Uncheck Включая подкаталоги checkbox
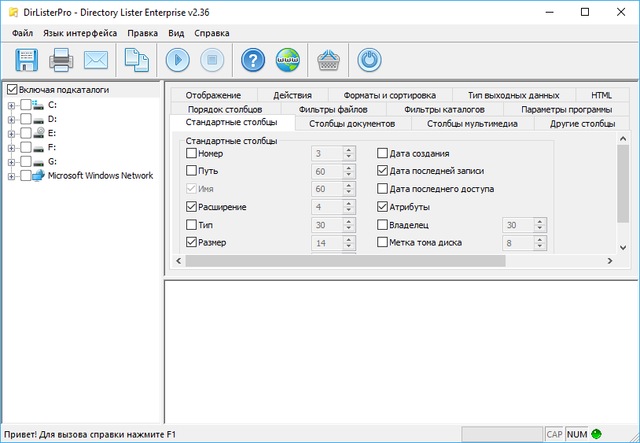Image resolution: width=640 pixels, height=443 pixels. (x=10, y=90)
